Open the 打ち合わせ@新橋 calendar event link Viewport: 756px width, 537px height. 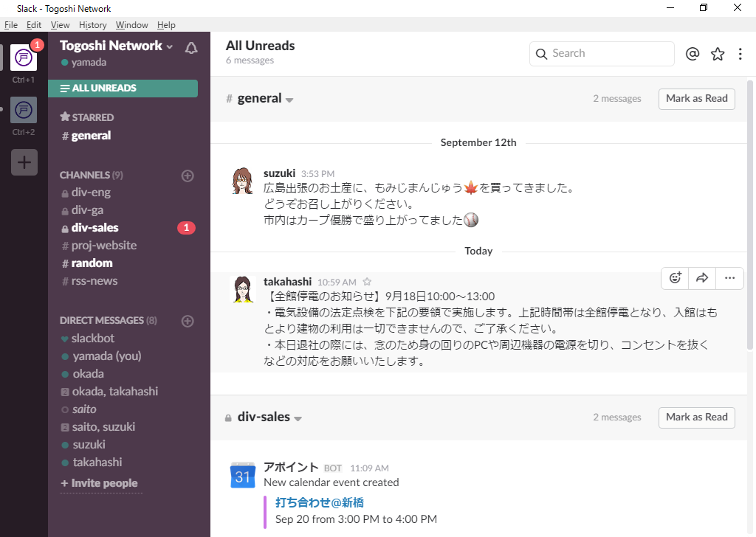[x=319, y=503]
